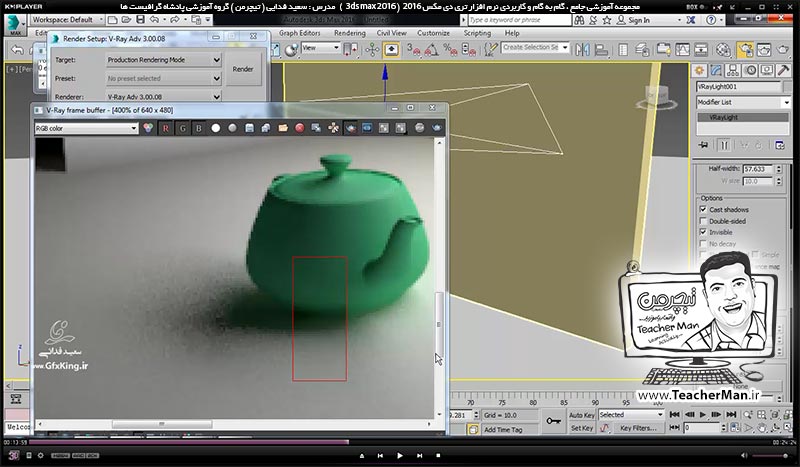Image resolution: width=800 pixels, height=467 pixels.
Task: Open the Renderer dropdown in Render Setup
Action: 163,96
